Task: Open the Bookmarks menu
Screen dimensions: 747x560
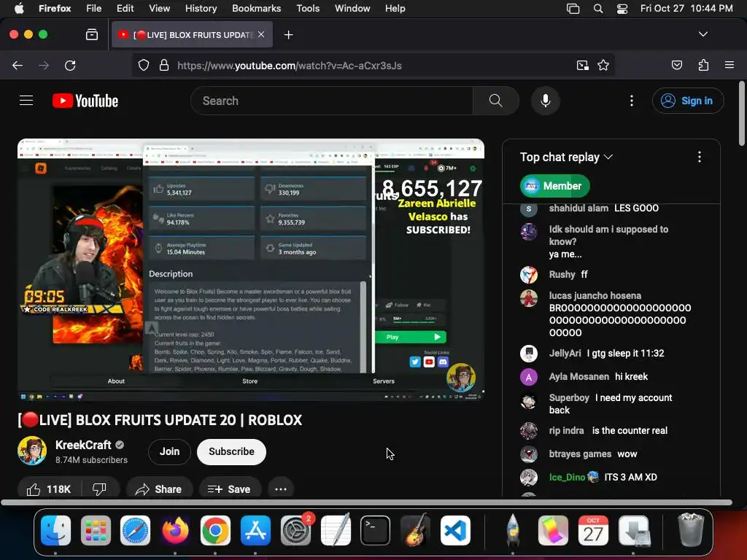Action: click(x=256, y=9)
